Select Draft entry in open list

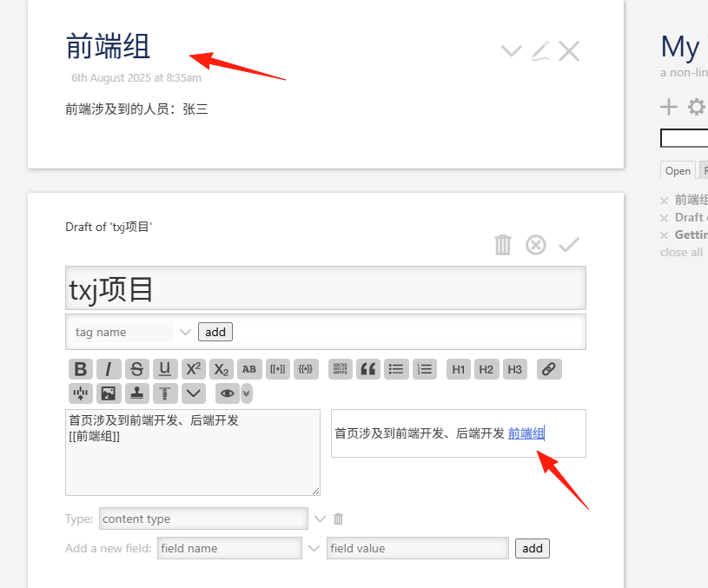click(x=691, y=217)
